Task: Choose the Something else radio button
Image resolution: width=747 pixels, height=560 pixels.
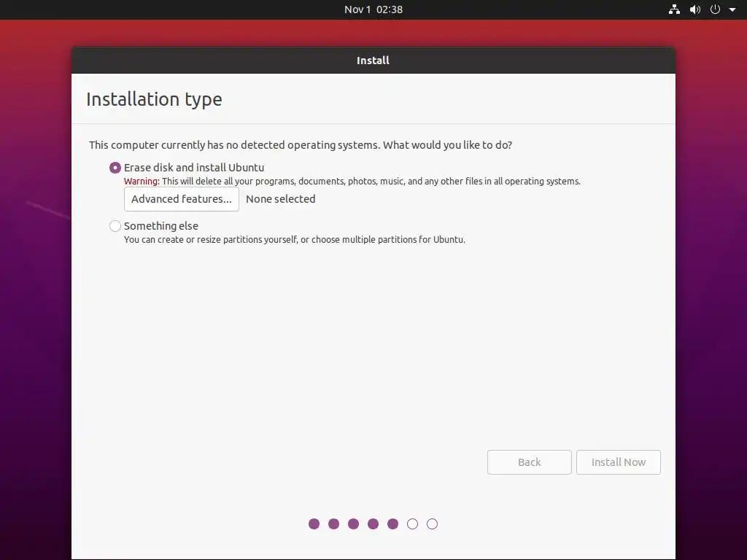Action: (115, 226)
